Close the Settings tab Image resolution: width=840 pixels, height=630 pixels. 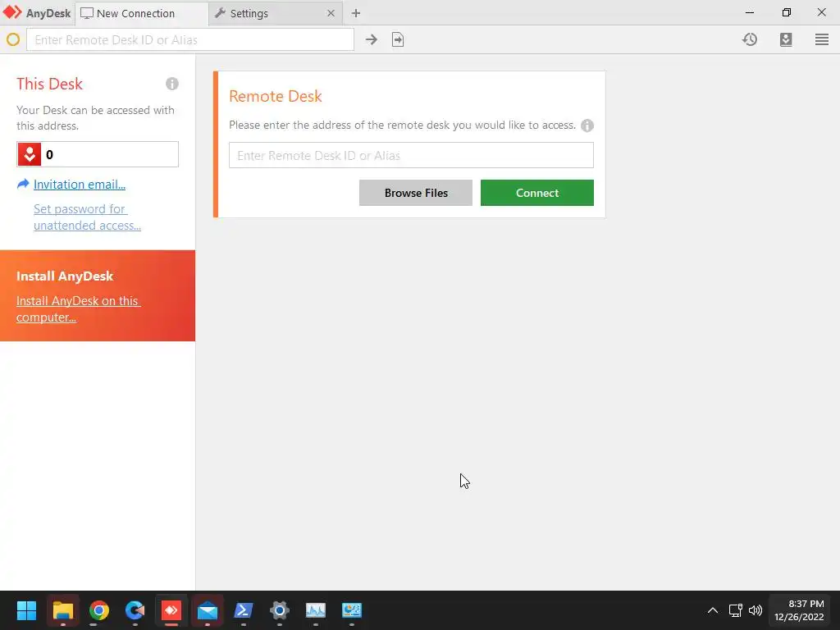pos(331,13)
